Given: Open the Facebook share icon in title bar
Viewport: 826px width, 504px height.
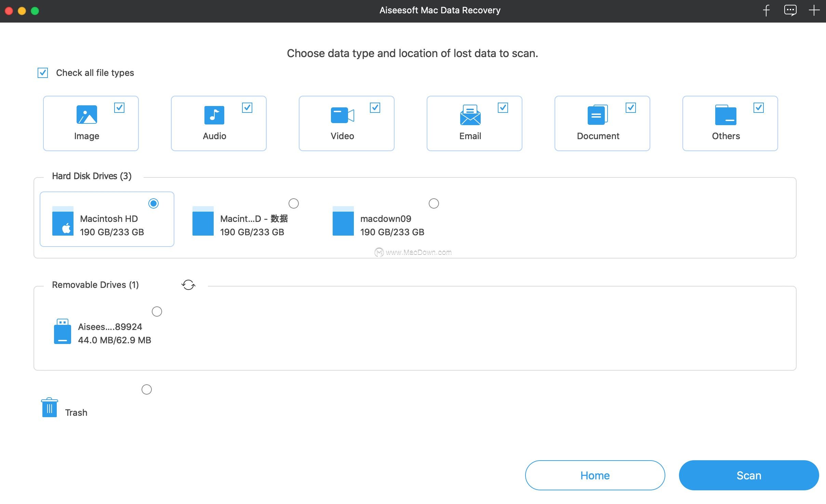Looking at the screenshot, I should coord(767,10).
